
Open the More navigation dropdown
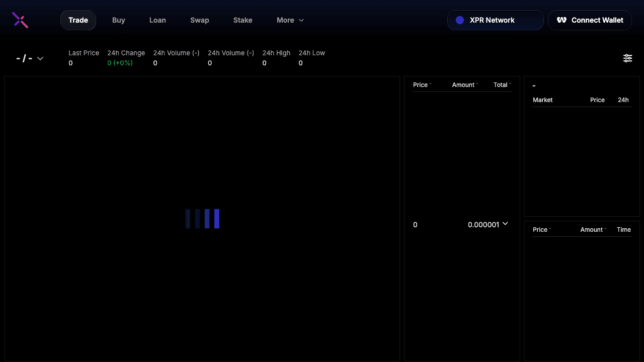click(290, 20)
